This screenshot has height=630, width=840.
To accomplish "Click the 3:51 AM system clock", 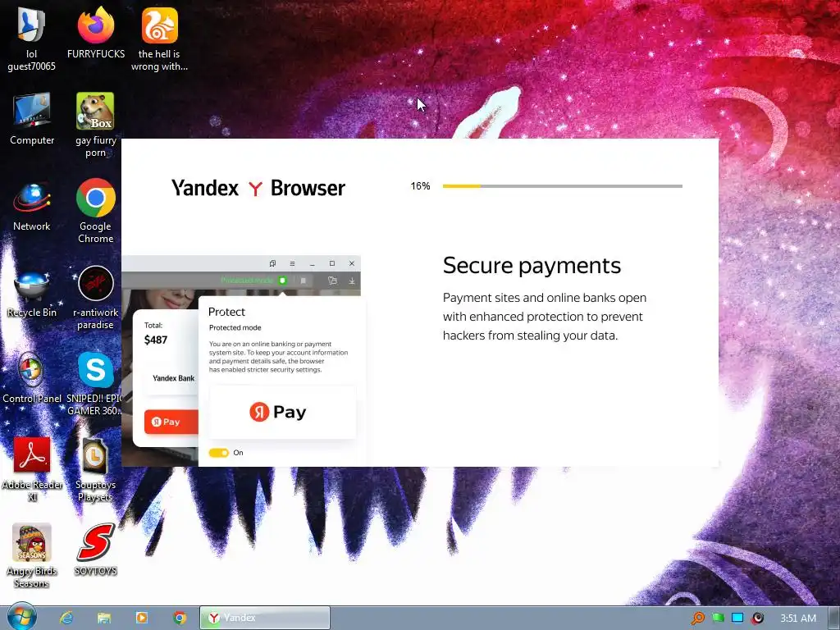I will click(x=798, y=619).
